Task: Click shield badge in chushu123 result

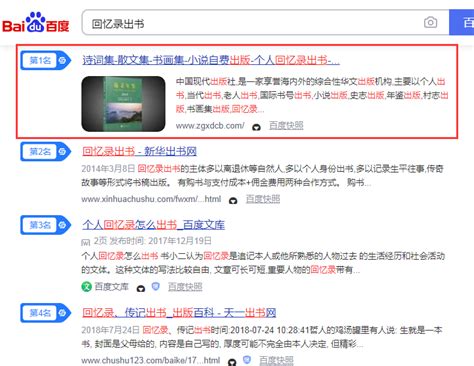Action: pos(247,360)
